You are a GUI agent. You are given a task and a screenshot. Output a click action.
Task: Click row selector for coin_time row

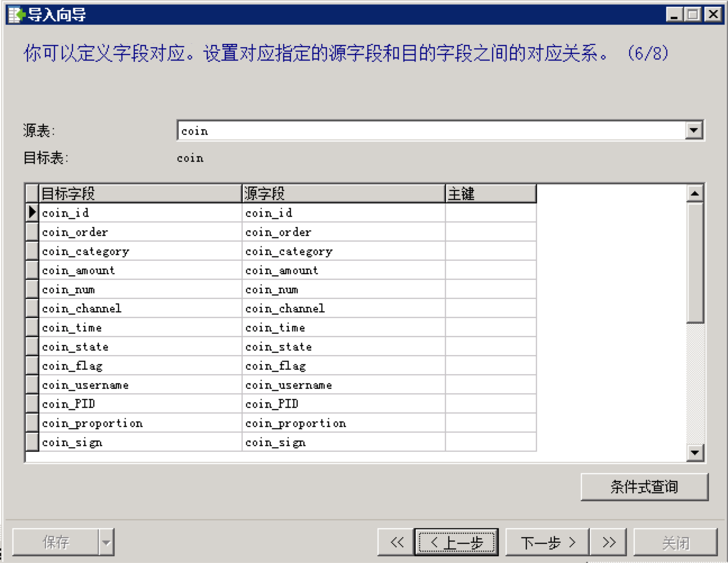[x=32, y=328]
